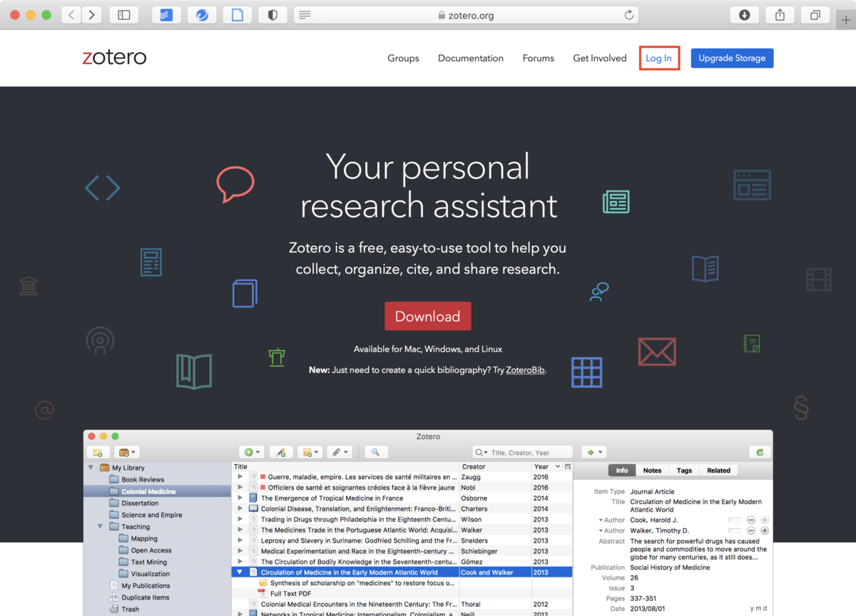Sort the item list by the Year column
The image size is (856, 616).
(x=546, y=466)
